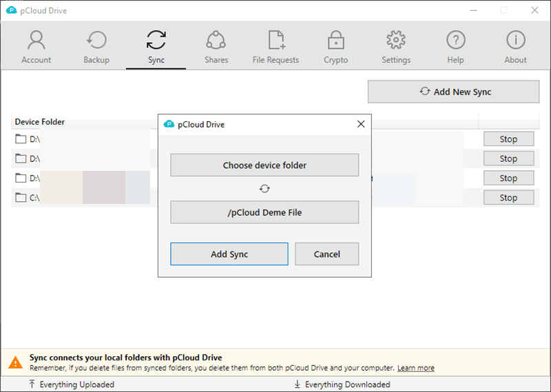The height and width of the screenshot is (392, 551).
Task: Click Everything Uploaded status text
Action: [x=77, y=384]
